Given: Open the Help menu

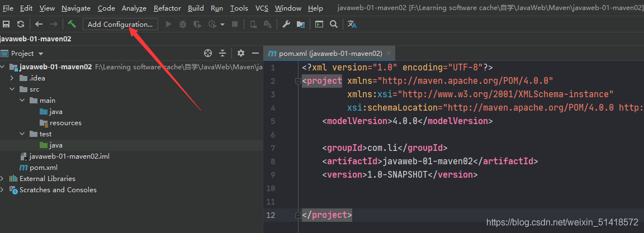Looking at the screenshot, I should click(x=315, y=8).
